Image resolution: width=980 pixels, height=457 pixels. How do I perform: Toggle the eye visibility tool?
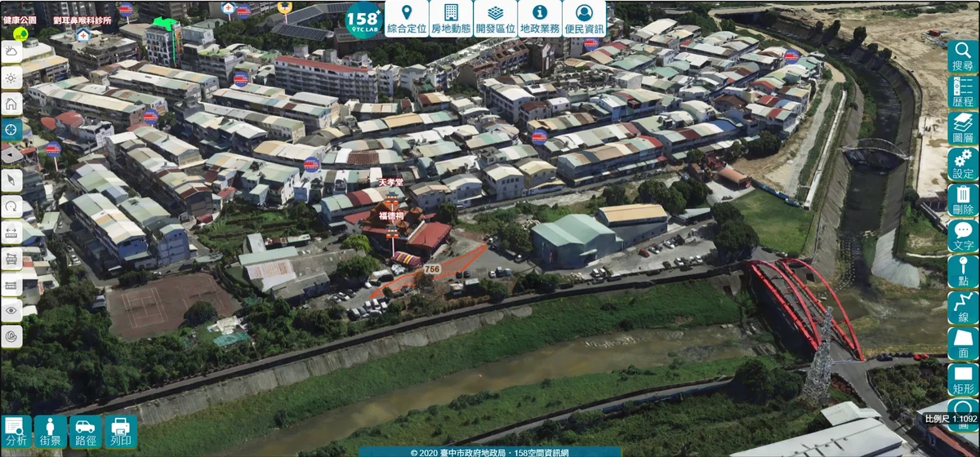[11, 310]
